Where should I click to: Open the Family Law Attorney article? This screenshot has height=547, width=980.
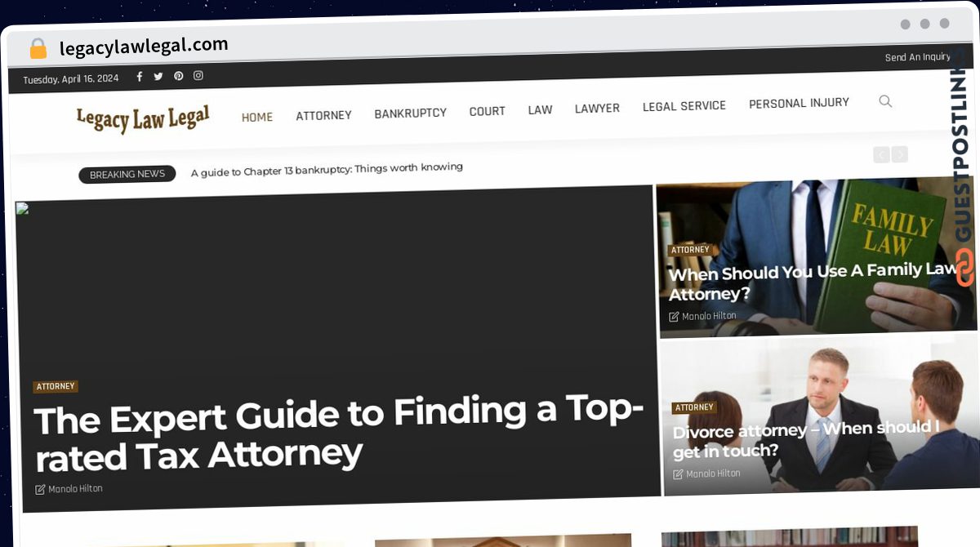click(813, 282)
